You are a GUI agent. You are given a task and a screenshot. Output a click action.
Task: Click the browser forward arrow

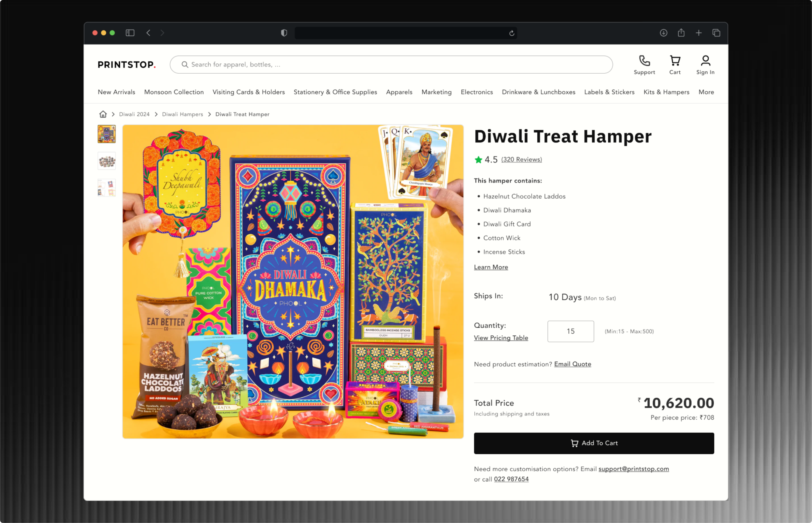(162, 33)
